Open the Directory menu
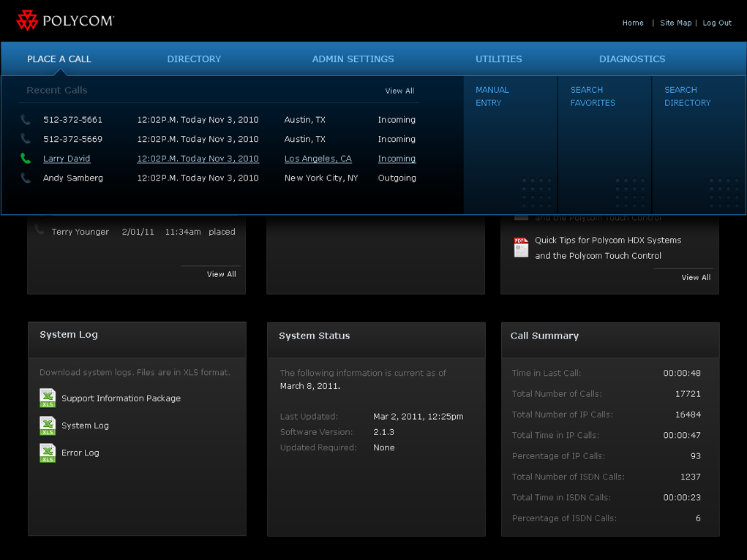Image resolution: width=747 pixels, height=560 pixels. coord(194,59)
